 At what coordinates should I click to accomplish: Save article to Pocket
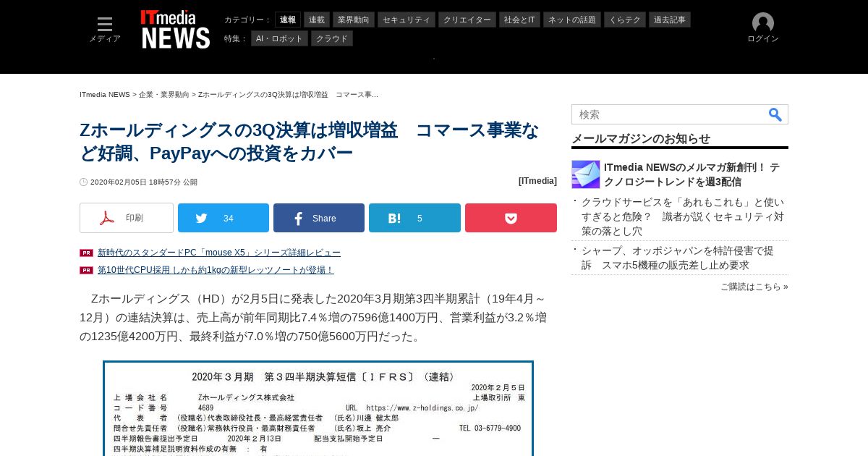click(511, 218)
